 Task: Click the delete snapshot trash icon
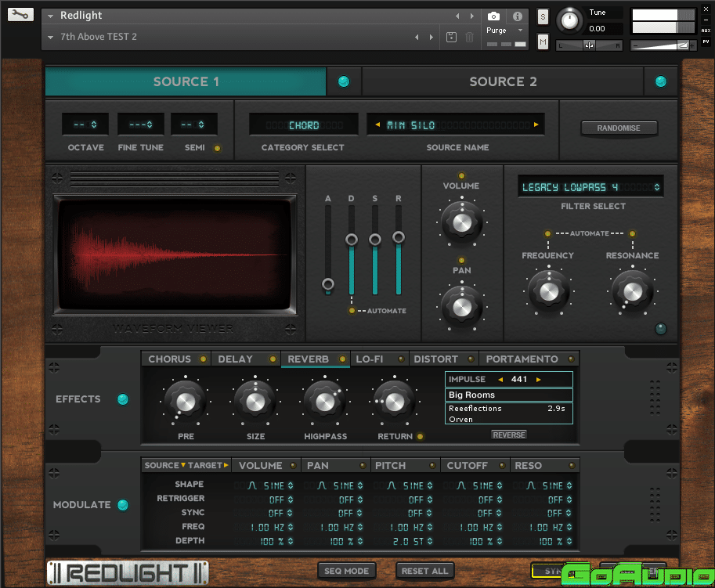(469, 37)
